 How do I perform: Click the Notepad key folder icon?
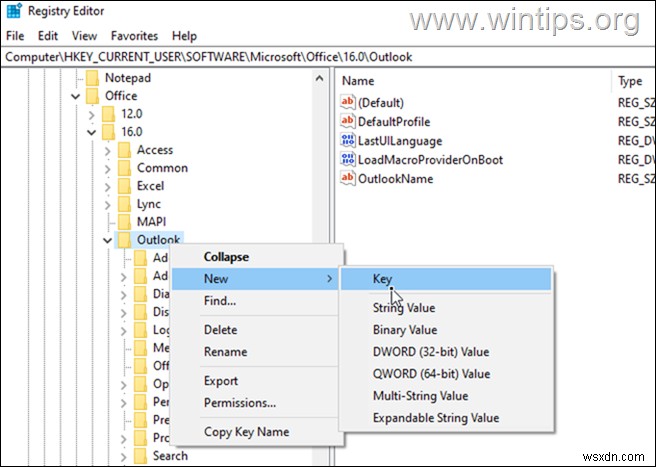pos(92,78)
